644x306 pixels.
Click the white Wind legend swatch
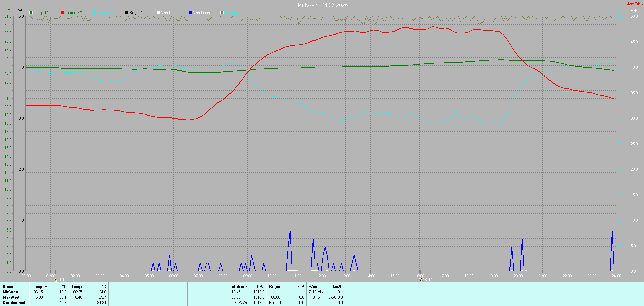coord(158,13)
